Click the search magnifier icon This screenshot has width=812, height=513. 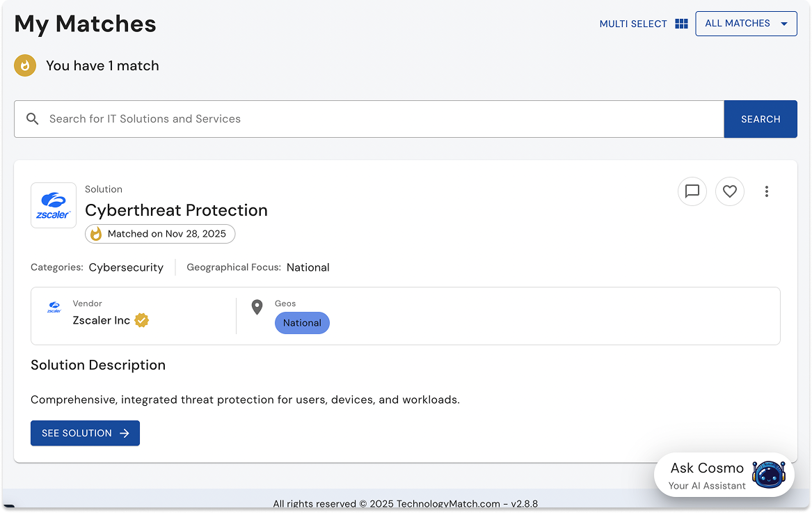(x=33, y=118)
